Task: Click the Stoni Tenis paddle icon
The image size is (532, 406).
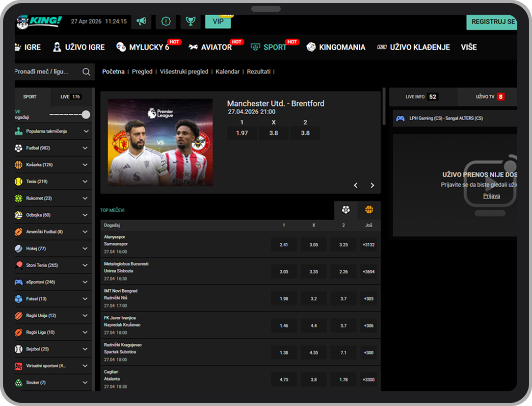Action: pyautogui.click(x=19, y=265)
